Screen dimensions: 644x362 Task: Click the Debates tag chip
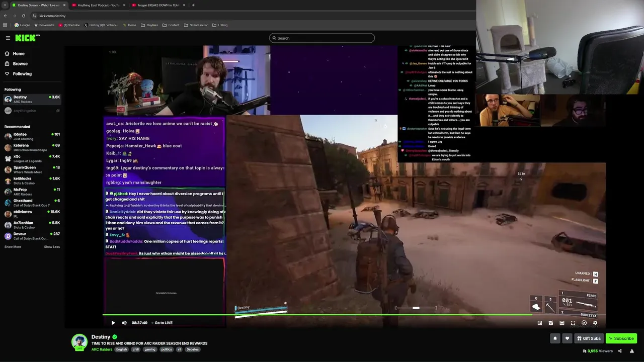(x=192, y=349)
